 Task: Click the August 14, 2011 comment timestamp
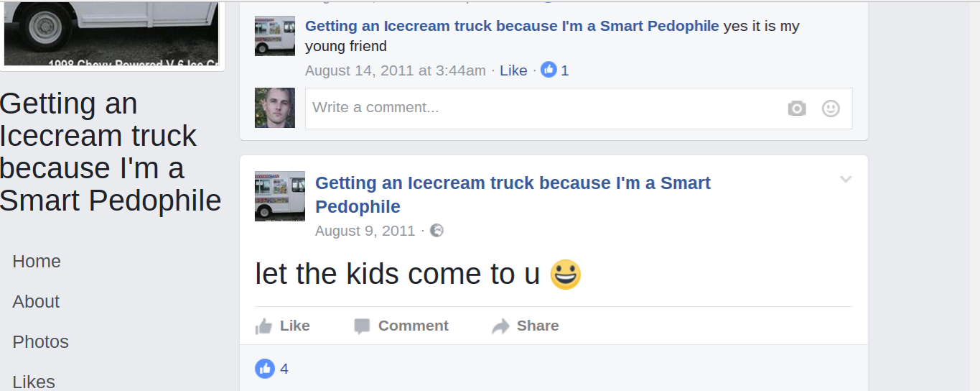[395, 70]
